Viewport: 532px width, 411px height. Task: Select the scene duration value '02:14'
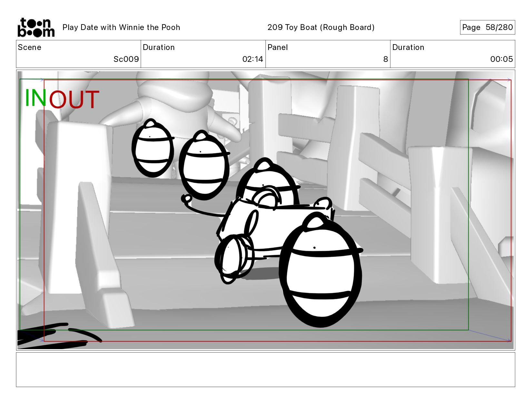click(x=253, y=59)
